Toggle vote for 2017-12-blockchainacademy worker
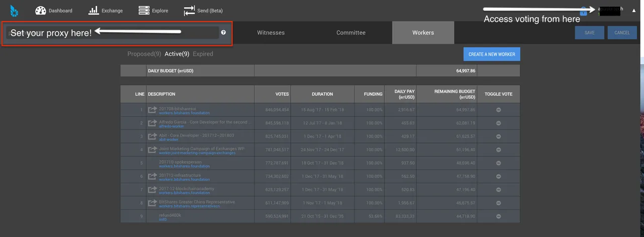This screenshot has height=237, width=644. pyautogui.click(x=499, y=190)
